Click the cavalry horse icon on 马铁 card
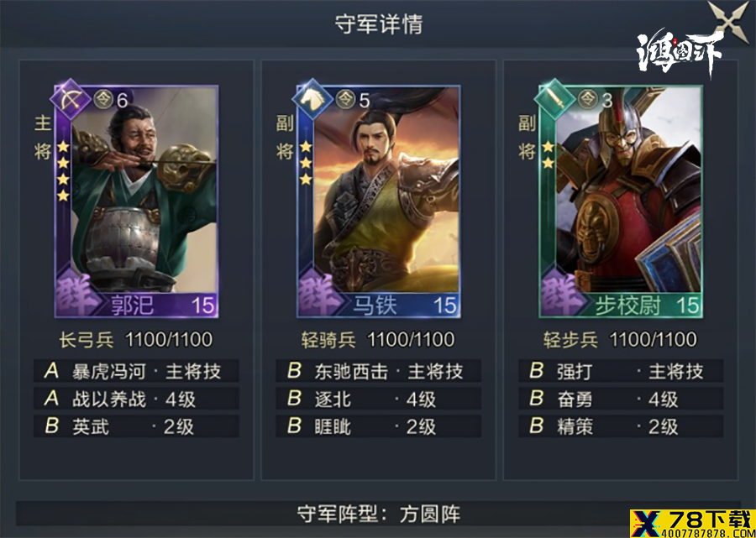 pyautogui.click(x=312, y=99)
